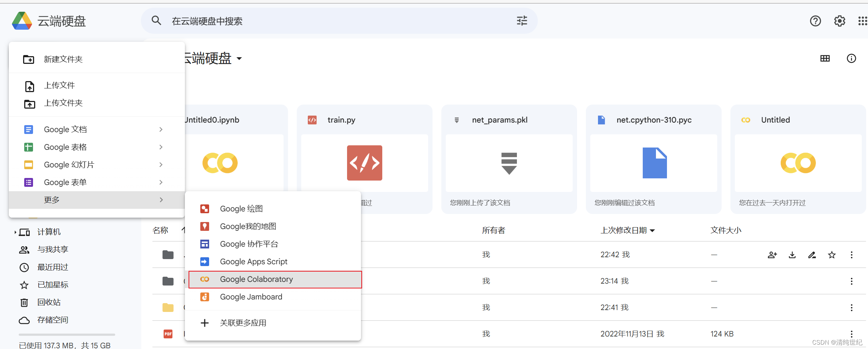
Task: Expand Google 文档 submenu arrow
Action: [161, 130]
